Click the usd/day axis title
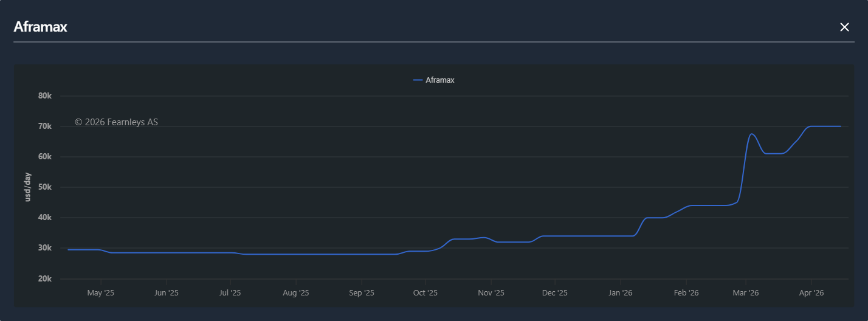868x321 pixels. coord(27,187)
